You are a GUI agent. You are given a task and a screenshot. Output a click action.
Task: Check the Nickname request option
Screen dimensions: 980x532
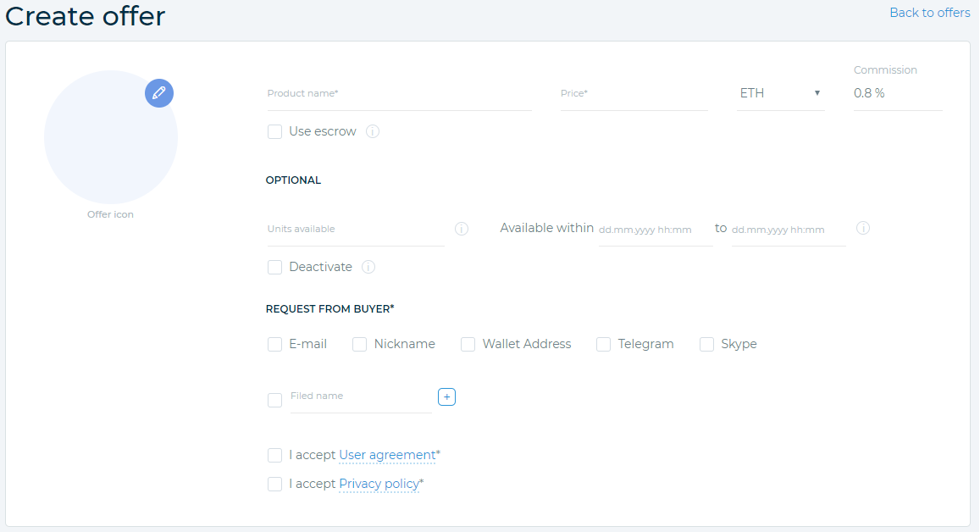click(359, 344)
